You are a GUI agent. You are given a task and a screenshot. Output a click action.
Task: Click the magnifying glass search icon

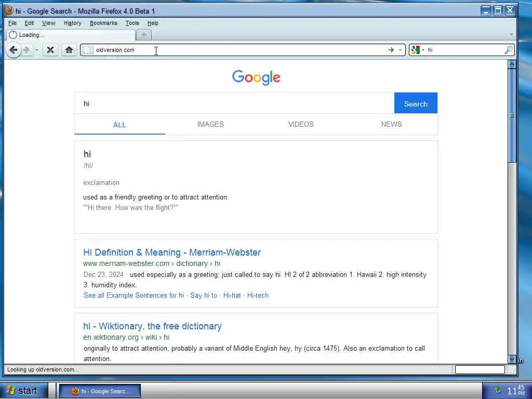click(x=508, y=50)
